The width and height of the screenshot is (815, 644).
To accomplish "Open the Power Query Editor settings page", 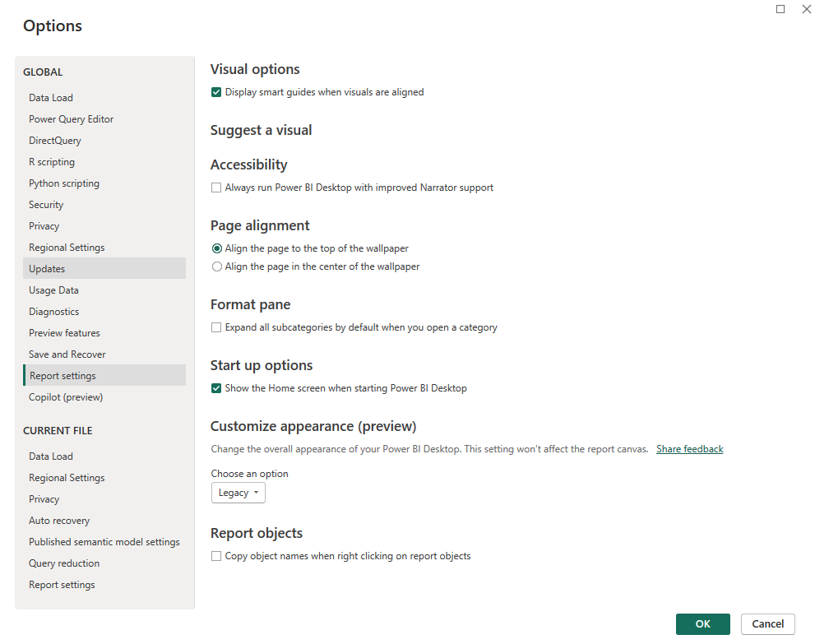I will pyautogui.click(x=71, y=118).
